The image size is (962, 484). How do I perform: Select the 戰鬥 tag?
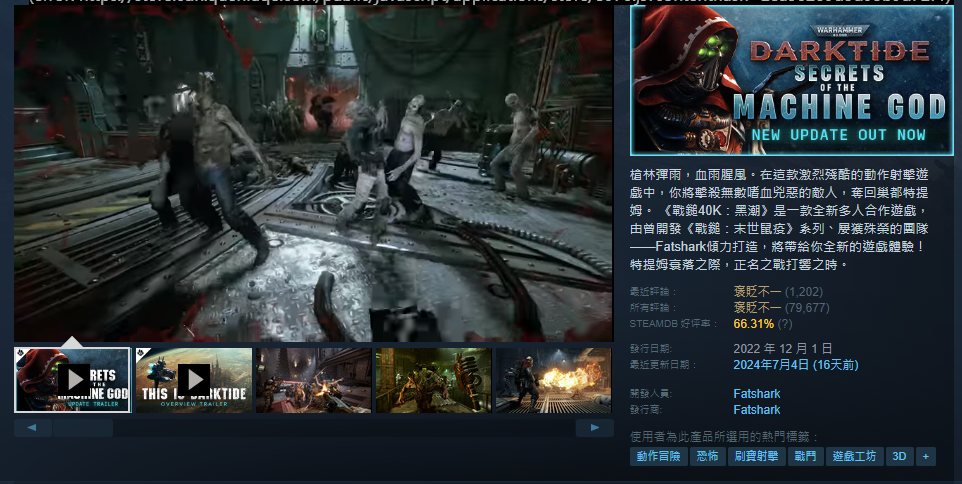point(806,456)
